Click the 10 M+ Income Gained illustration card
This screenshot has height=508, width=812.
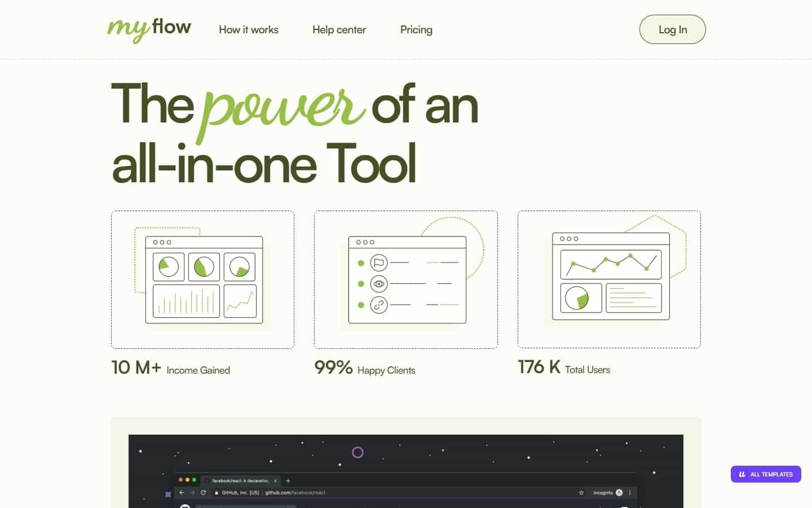click(x=202, y=279)
